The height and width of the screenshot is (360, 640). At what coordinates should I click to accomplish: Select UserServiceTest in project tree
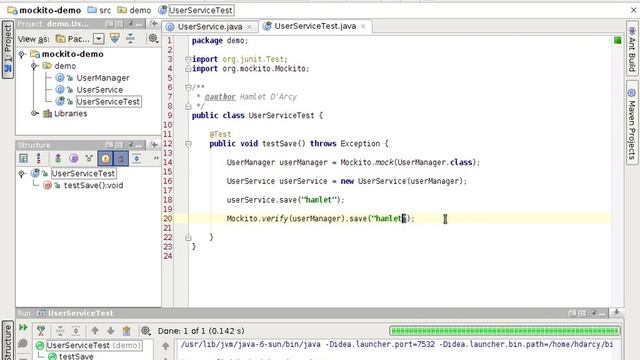click(109, 102)
